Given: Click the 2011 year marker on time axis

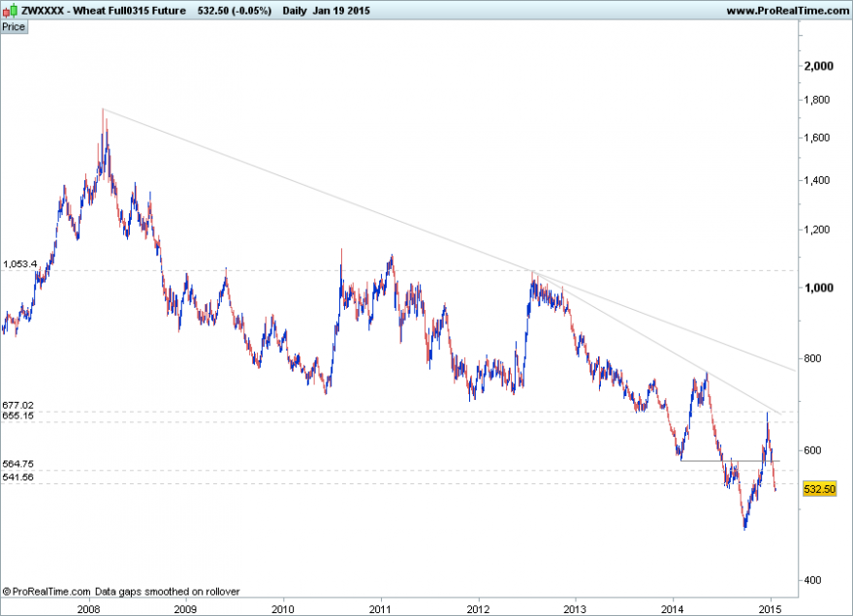Looking at the screenshot, I should [x=380, y=609].
